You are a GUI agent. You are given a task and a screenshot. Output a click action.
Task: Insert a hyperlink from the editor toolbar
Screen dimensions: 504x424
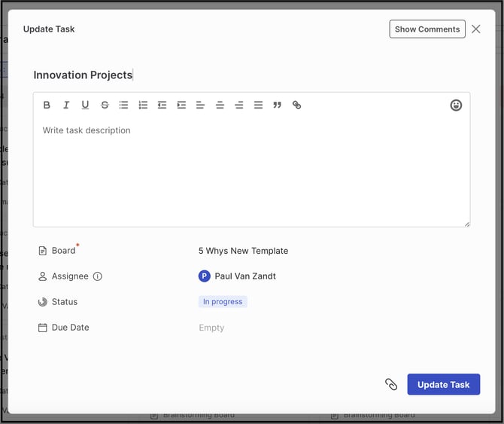point(296,105)
